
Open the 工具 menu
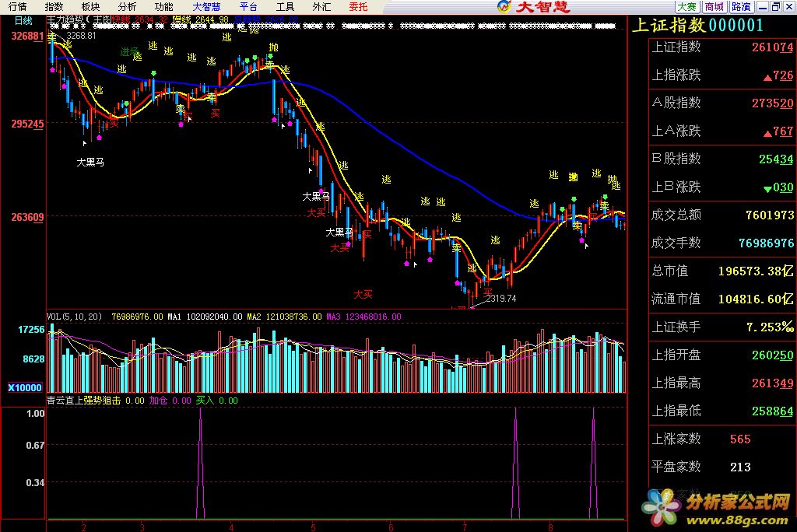[x=285, y=6]
